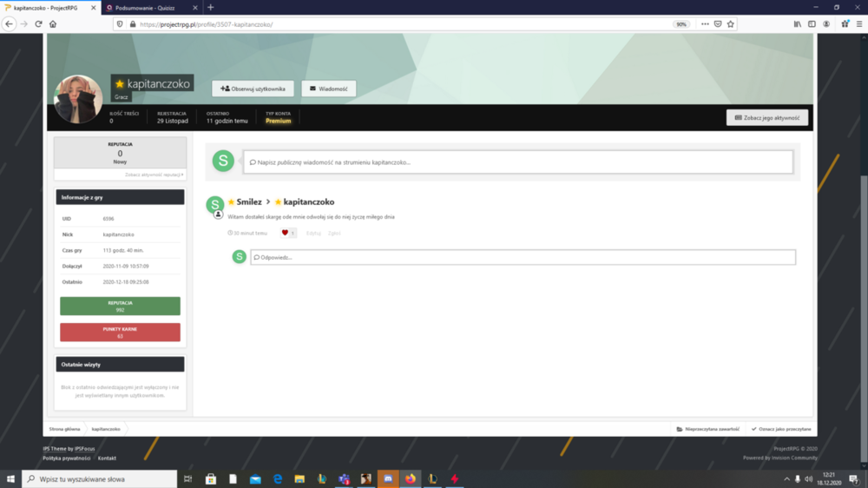868x488 pixels.
Task: Open the Smilez author link
Action: pyautogui.click(x=249, y=201)
